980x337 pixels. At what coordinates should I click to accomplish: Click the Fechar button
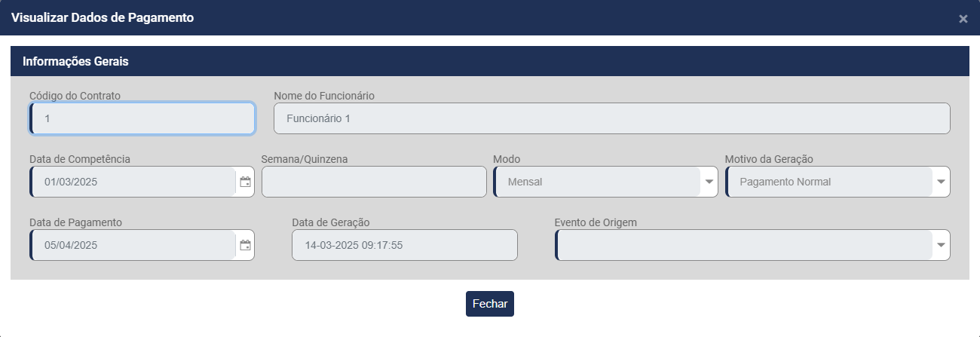tap(489, 304)
